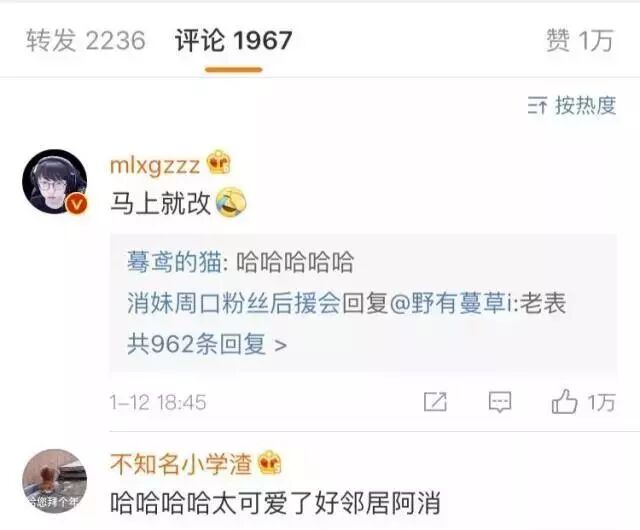Screen dimensions: 640x530
Task: Open the 蓦鸢的猫 user link
Action: coord(174,262)
